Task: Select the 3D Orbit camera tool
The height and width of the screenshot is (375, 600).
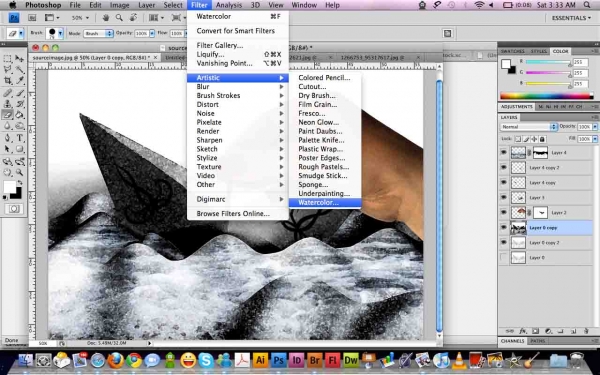Action: coord(20,161)
